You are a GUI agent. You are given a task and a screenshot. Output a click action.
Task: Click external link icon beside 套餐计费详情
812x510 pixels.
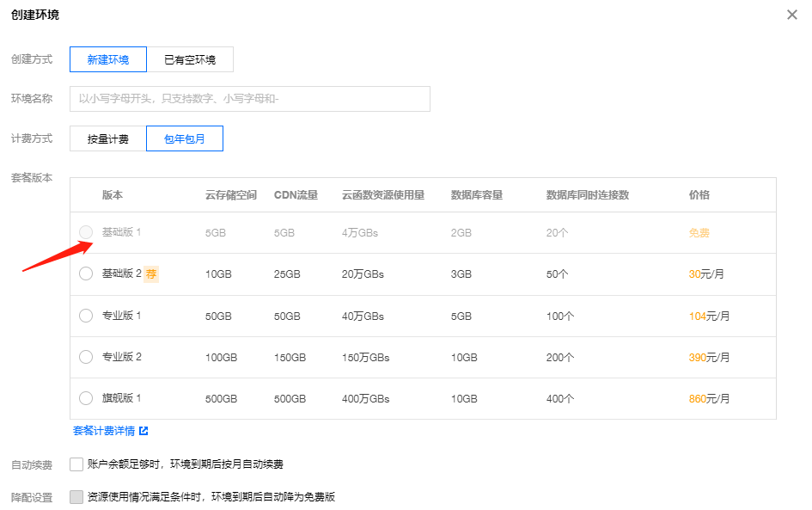[143, 431]
